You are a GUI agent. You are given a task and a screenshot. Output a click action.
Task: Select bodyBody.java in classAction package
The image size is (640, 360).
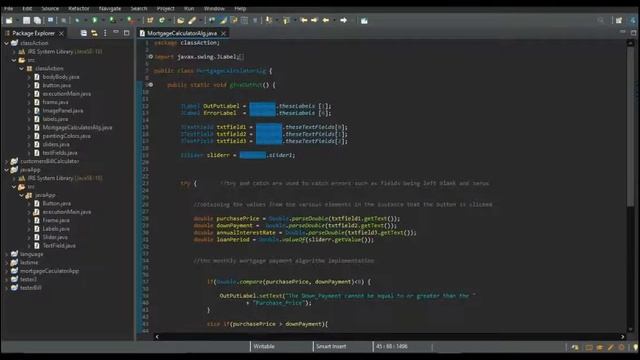pos(61,77)
